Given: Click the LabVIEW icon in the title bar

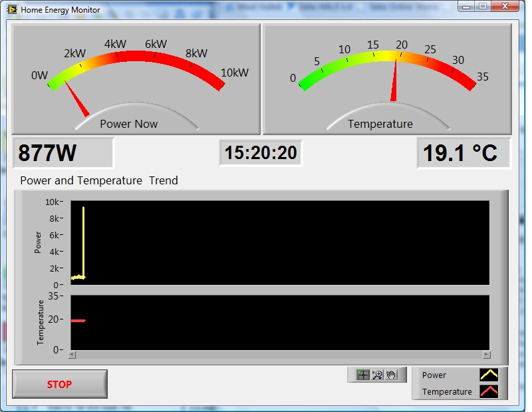Looking at the screenshot, I should 12,9.
